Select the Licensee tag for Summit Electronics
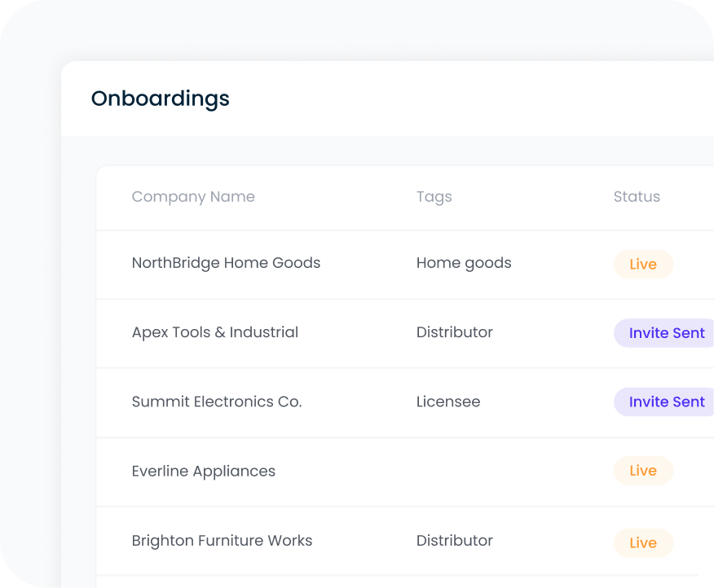The image size is (714, 588). tap(448, 402)
